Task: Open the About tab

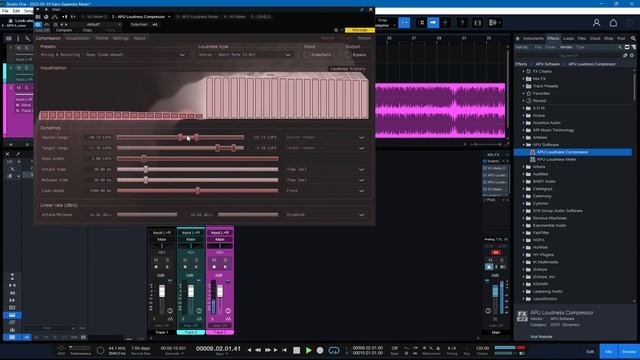Action: (x=140, y=38)
